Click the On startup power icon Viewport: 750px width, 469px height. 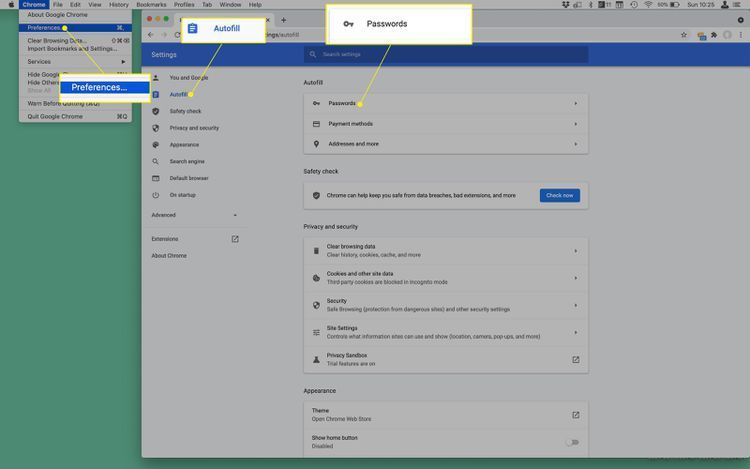click(156, 195)
